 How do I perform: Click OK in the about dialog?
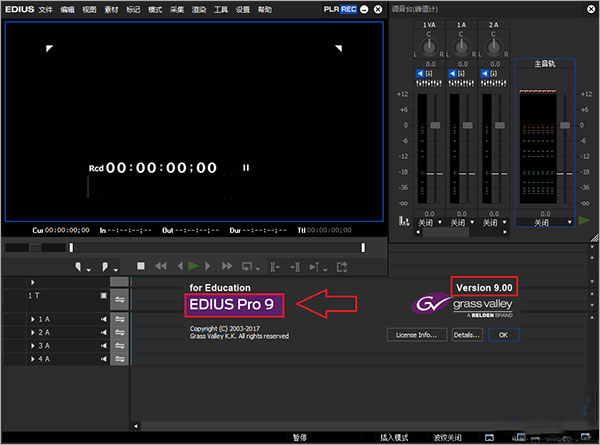pyautogui.click(x=504, y=335)
